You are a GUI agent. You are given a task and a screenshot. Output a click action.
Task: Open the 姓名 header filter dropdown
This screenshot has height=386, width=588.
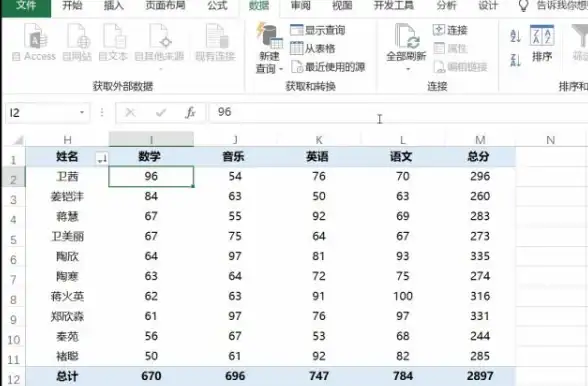pyautogui.click(x=102, y=158)
